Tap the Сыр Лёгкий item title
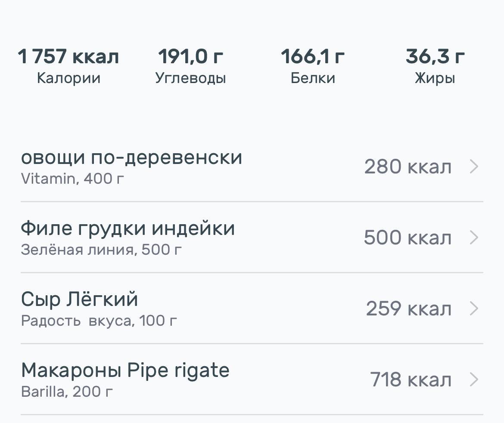 79,299
